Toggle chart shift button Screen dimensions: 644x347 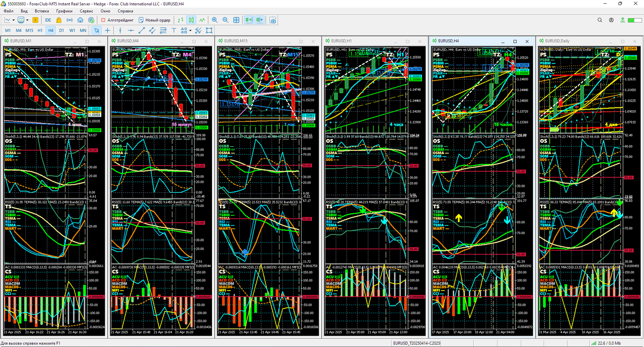point(260,20)
